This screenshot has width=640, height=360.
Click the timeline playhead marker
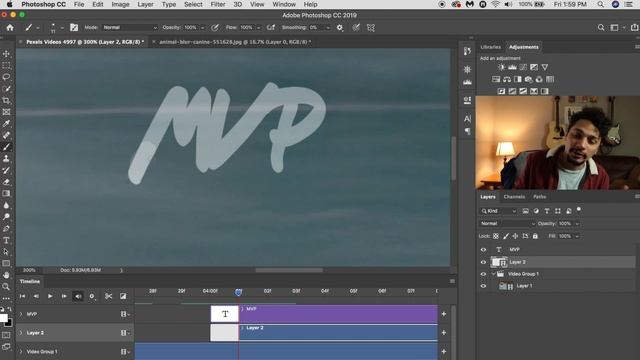238,292
